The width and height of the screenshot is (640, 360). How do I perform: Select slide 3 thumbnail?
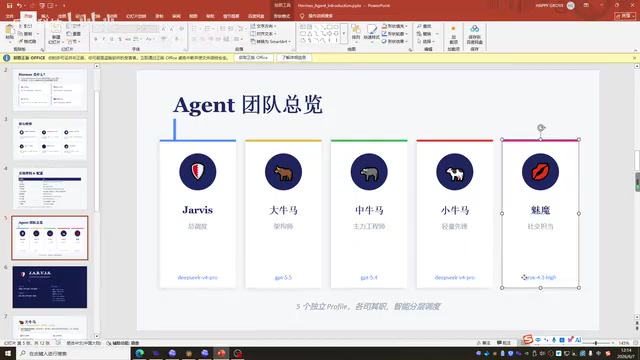[50, 139]
